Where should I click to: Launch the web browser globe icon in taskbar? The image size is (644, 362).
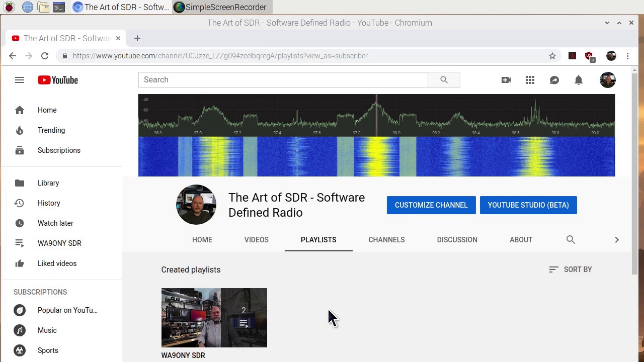pyautogui.click(x=28, y=7)
